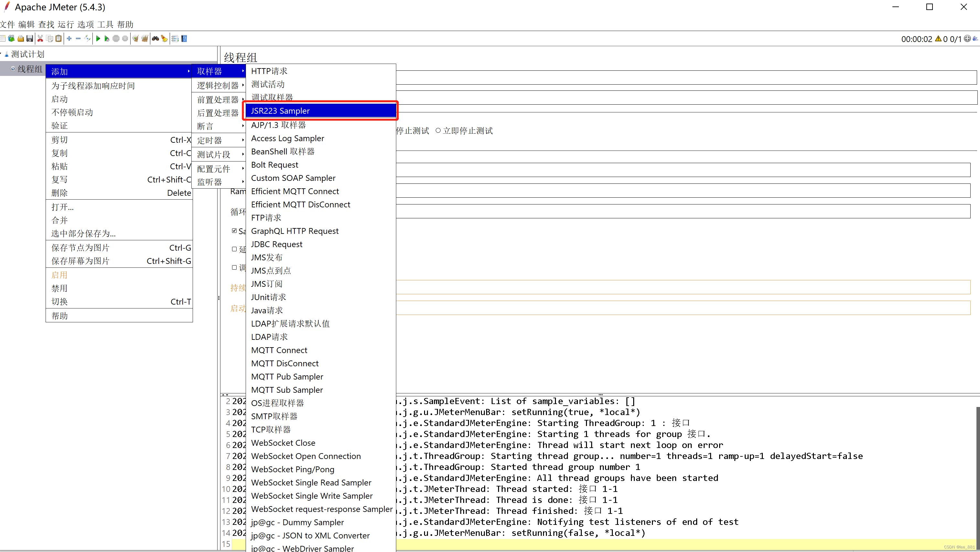This screenshot has width=980, height=552.
Task: Expand all with the blue plus icon
Action: 69,38
